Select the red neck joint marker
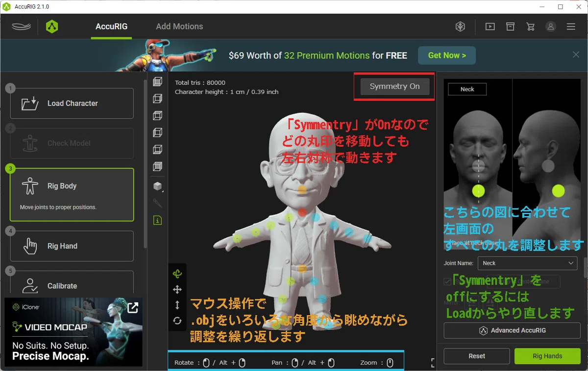This screenshot has height=371, width=588. [x=302, y=212]
